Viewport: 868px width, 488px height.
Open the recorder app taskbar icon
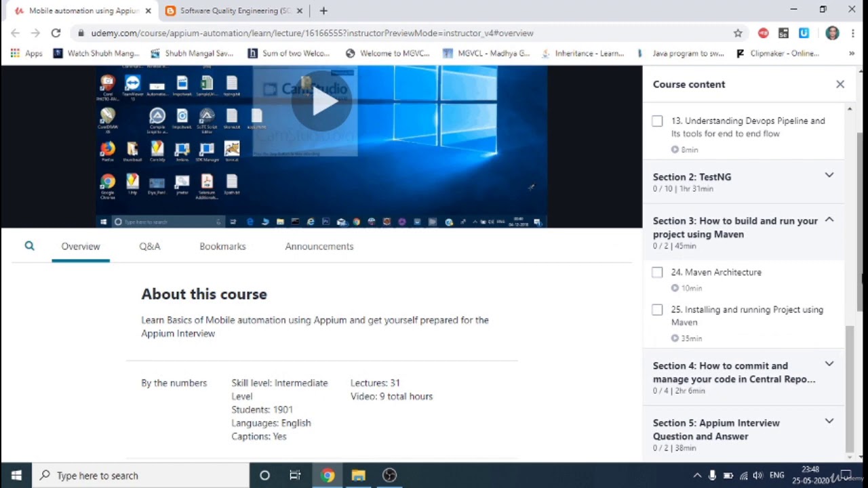click(389, 475)
